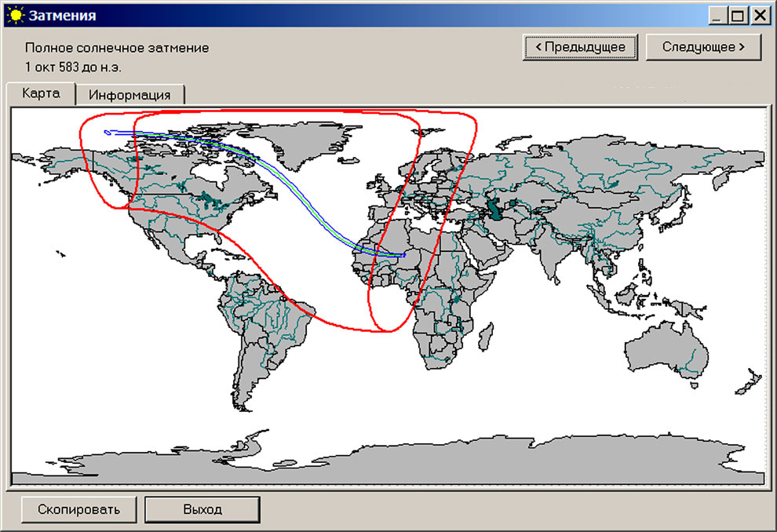
Task: Maximize the Затмения window
Action: pos(739,15)
